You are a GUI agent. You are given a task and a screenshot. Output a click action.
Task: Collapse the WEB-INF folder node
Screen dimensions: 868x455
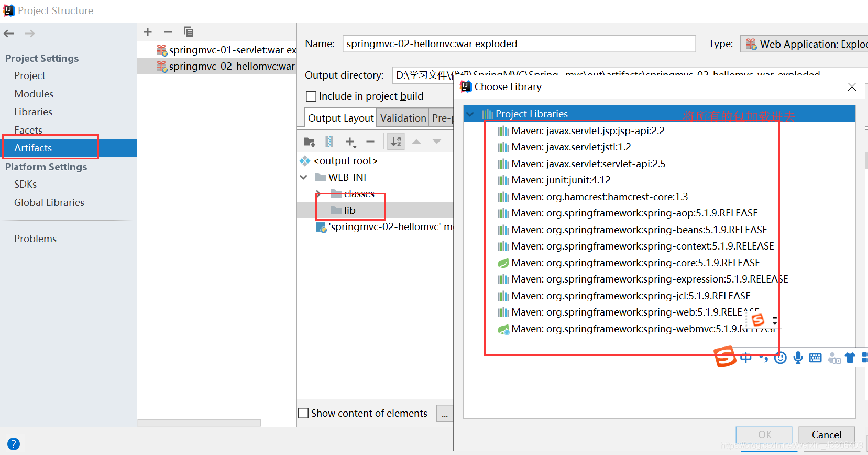tap(303, 177)
